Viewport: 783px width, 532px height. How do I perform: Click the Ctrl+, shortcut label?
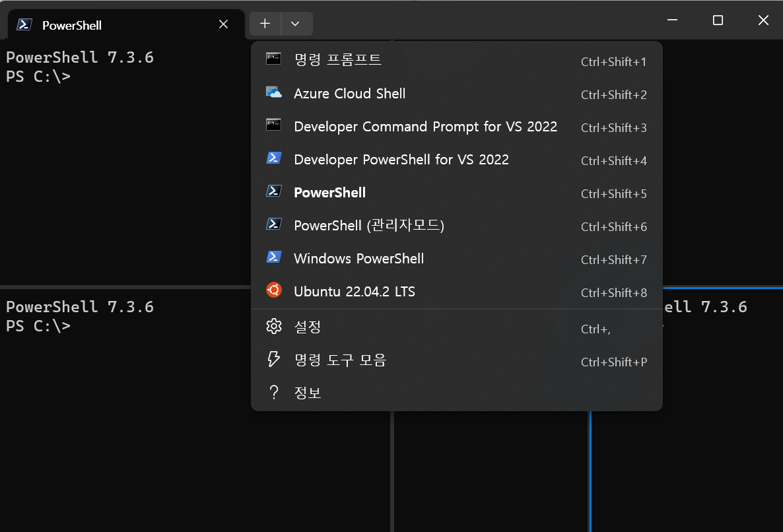coord(596,329)
